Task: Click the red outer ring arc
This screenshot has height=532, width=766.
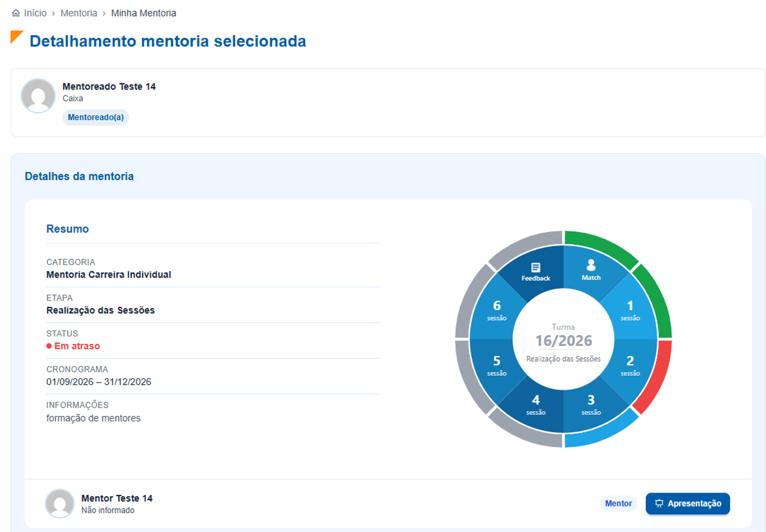Action: [655, 375]
